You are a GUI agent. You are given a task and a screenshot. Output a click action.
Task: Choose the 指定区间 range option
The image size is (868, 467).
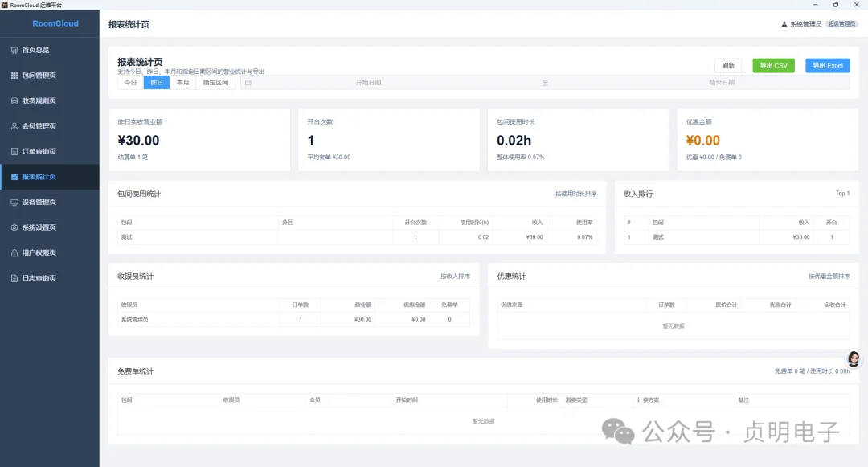(x=215, y=83)
